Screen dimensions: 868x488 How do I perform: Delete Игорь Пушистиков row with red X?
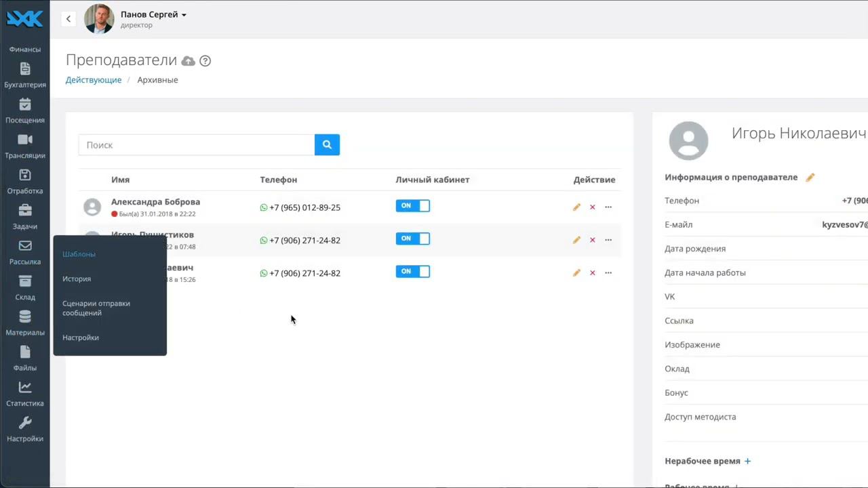(x=592, y=240)
